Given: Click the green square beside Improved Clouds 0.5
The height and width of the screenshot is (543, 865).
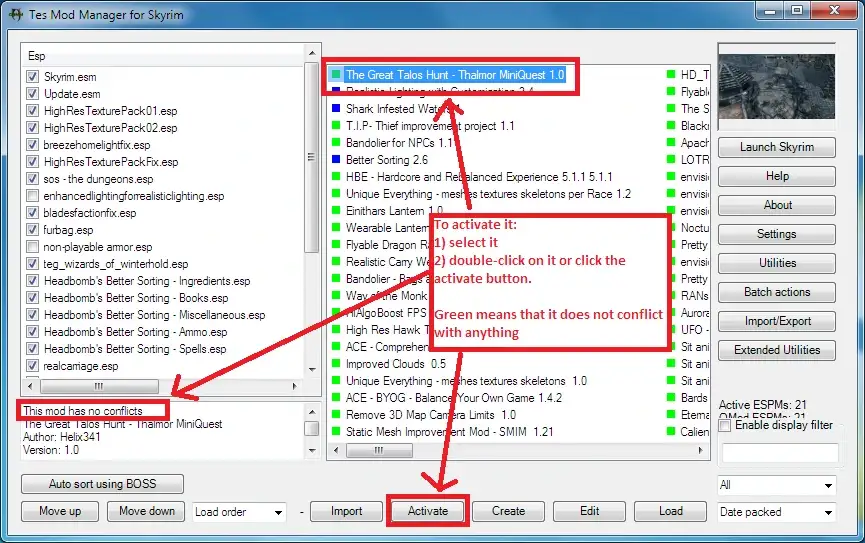Looking at the screenshot, I should pyautogui.click(x=337, y=364).
